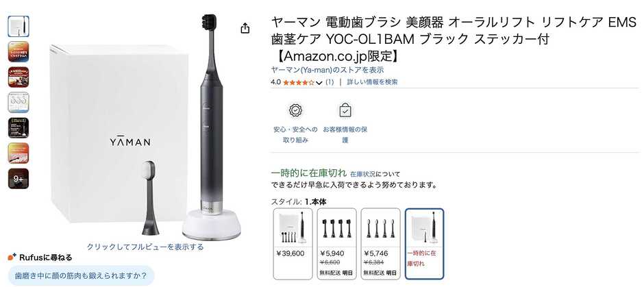Choose the ¥5,940 brush heads option
Image resolution: width=644 pixels, height=287 pixels.
pos(337,243)
